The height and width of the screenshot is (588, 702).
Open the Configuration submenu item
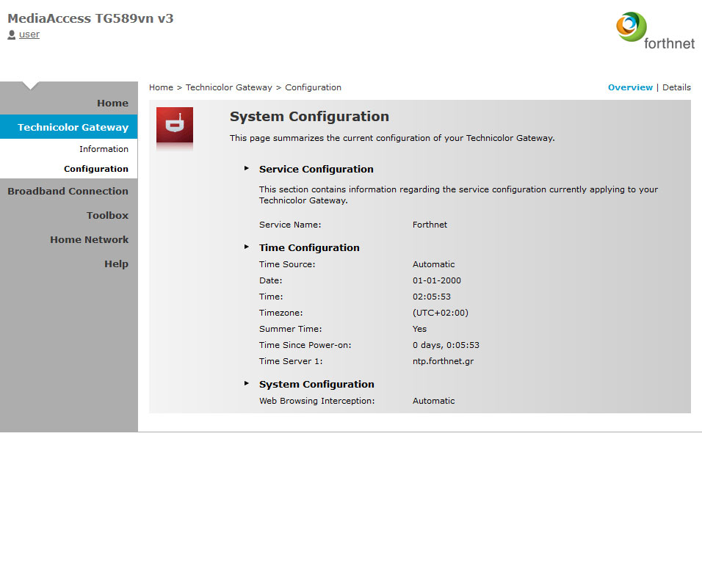pos(95,169)
